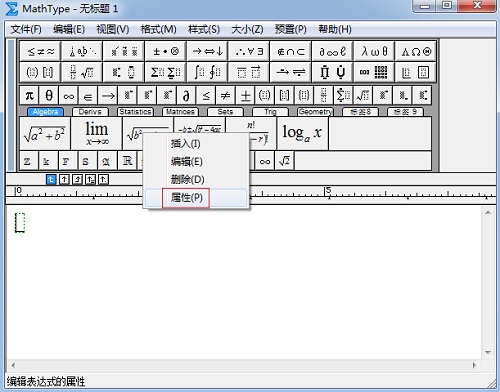Insert the square root of a²+b² expression

point(45,133)
